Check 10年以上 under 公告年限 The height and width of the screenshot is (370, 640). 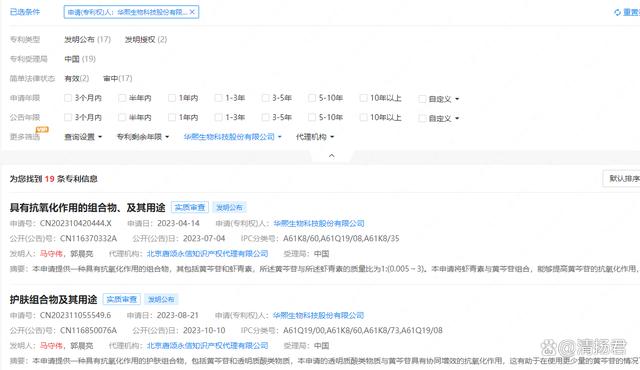(x=363, y=117)
